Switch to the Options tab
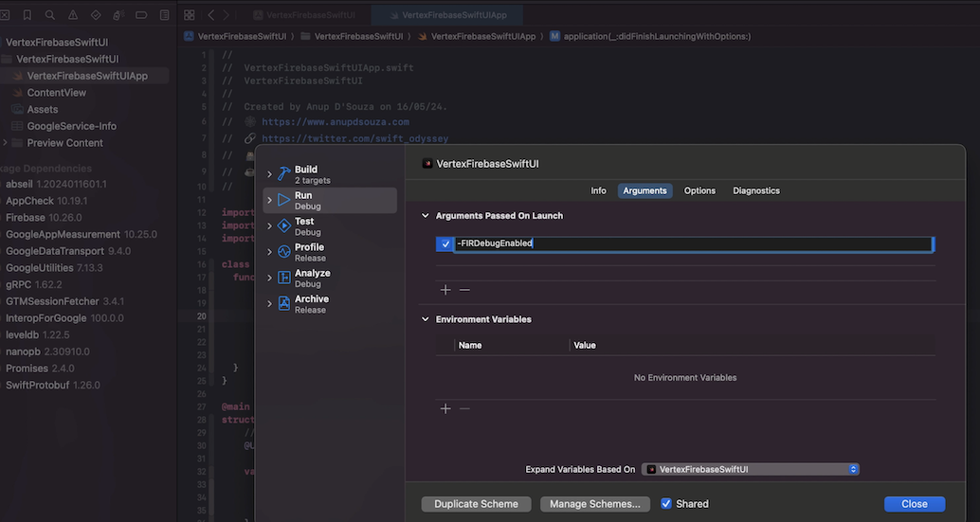980x522 pixels. (x=699, y=190)
